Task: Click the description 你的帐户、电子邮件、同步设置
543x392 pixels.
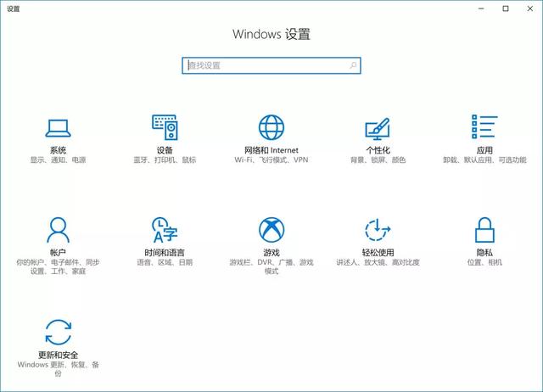Action: (58, 266)
